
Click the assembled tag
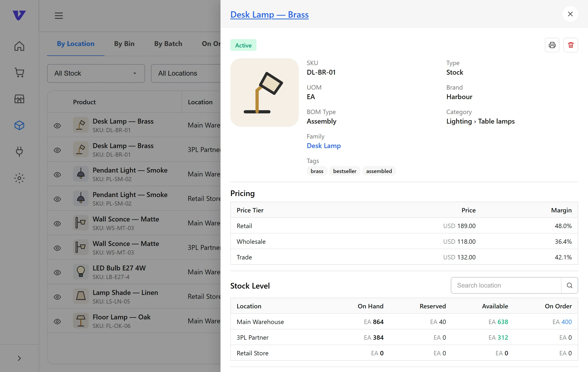[379, 171]
